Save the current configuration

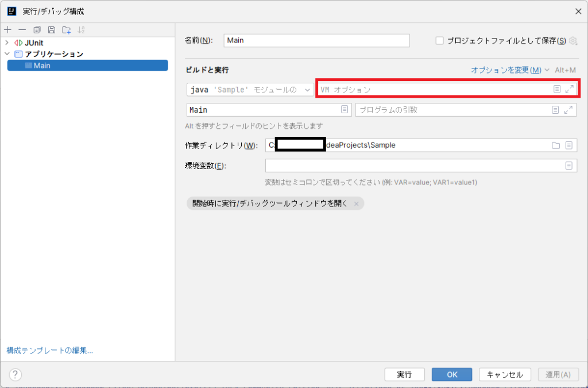click(52, 30)
